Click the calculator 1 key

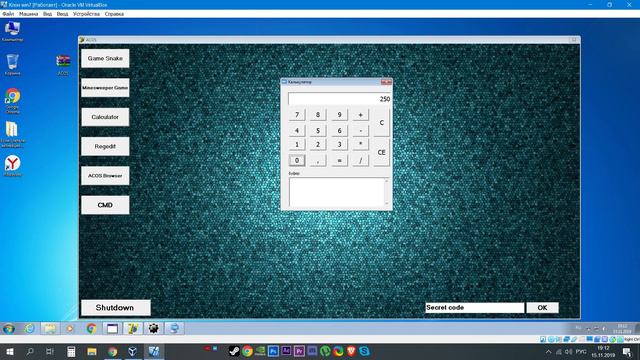pos(297,144)
